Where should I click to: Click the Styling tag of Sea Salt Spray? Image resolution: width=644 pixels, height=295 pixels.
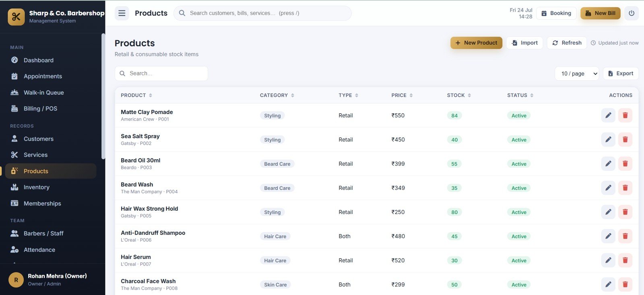272,140
